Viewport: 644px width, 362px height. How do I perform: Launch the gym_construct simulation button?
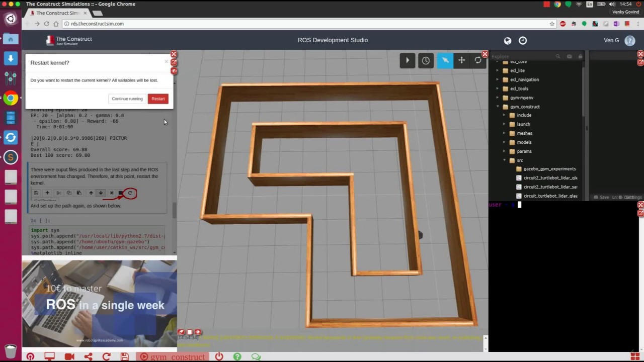click(173, 356)
